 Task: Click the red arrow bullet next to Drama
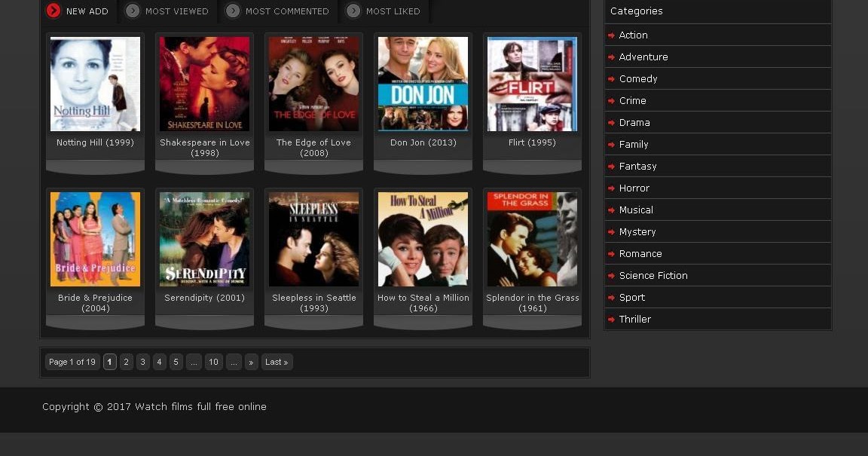click(x=611, y=123)
